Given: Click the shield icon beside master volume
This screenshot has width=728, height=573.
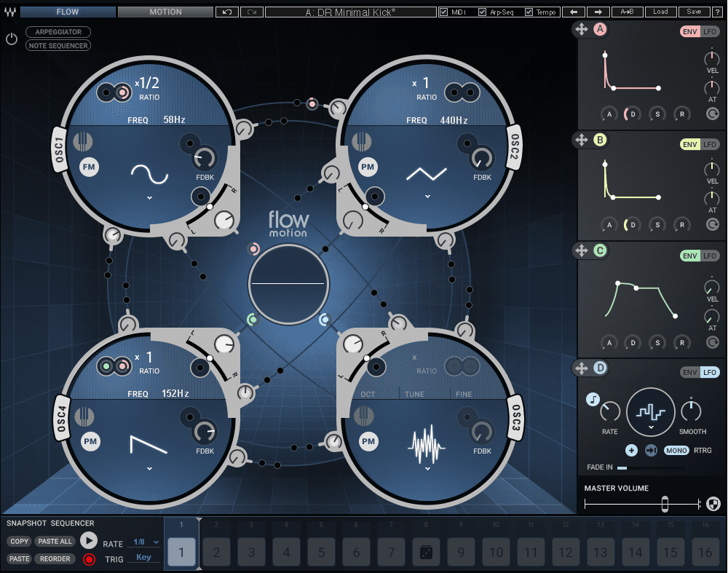Looking at the screenshot, I should coord(713,503).
